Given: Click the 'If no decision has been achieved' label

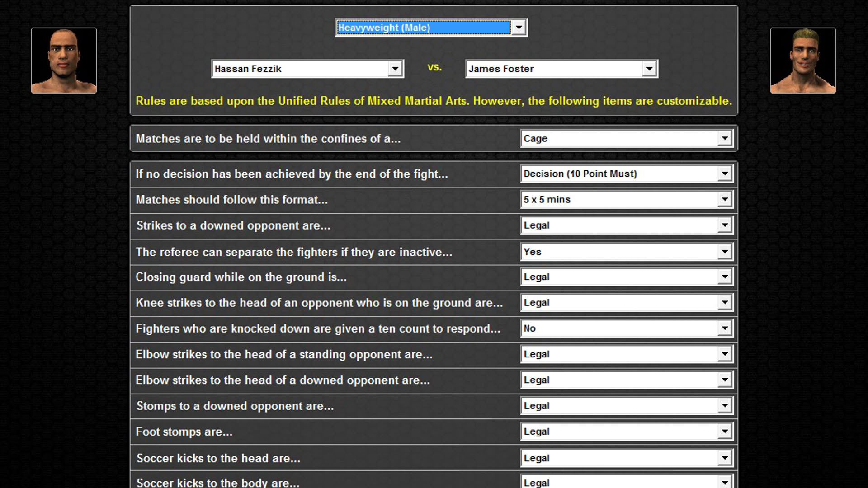Looking at the screenshot, I should pos(292,174).
